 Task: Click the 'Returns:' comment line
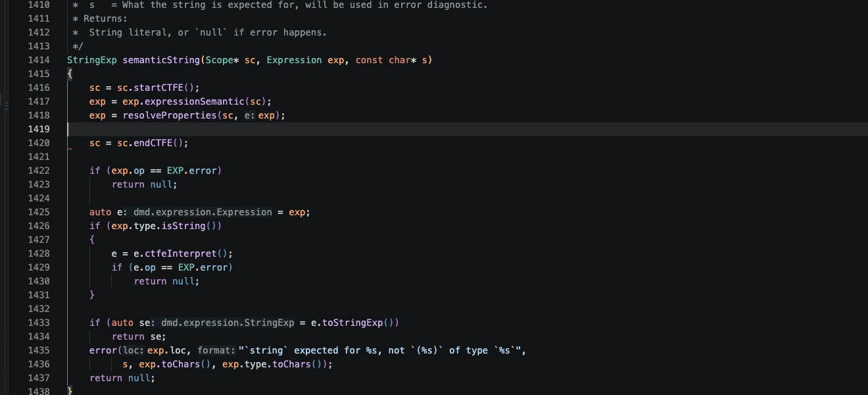pyautogui.click(x=100, y=18)
